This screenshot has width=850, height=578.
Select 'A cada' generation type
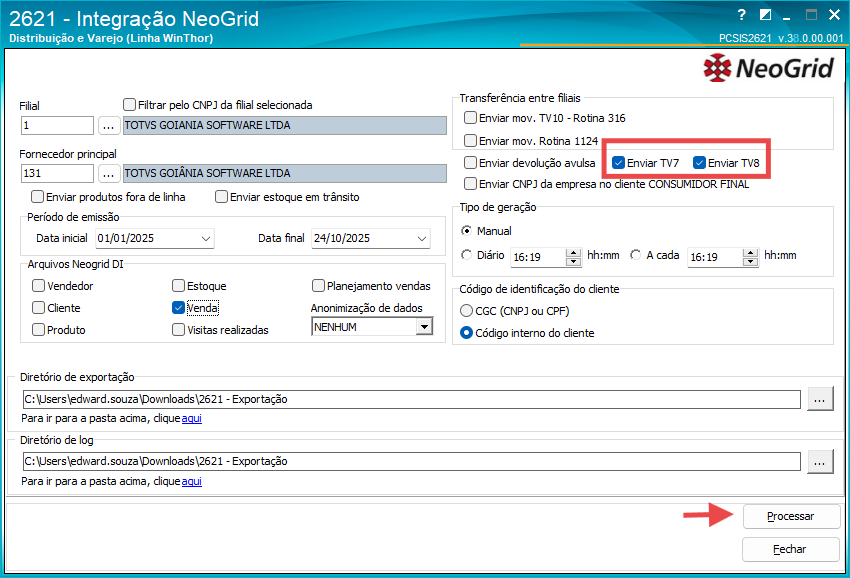pos(636,254)
